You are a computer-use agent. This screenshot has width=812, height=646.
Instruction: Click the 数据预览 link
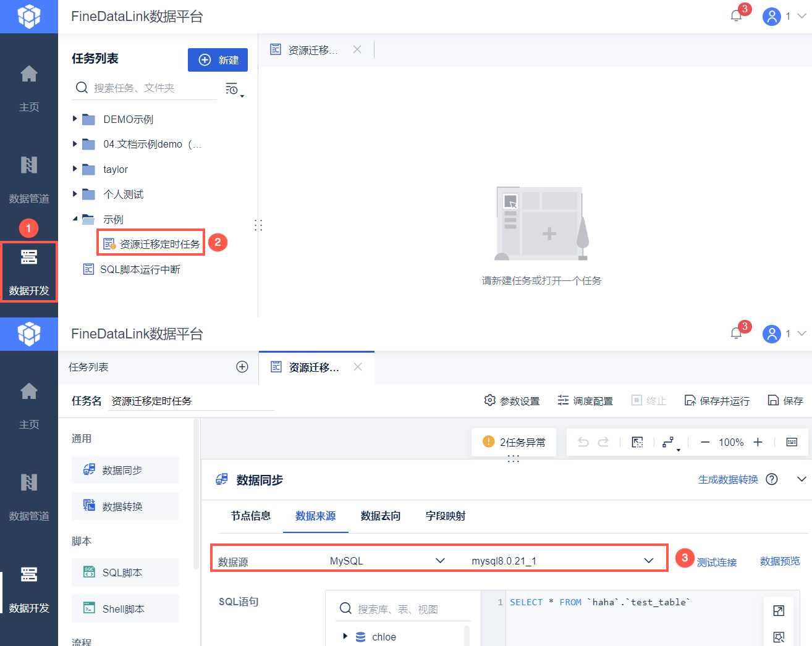pyautogui.click(x=780, y=561)
